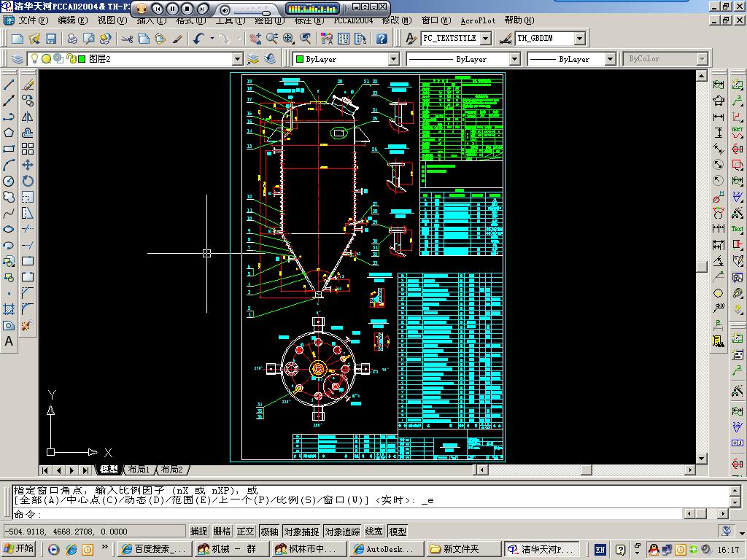Toggle 捕捉 snap mode in the status bar
This screenshot has height=560, width=747.
[x=198, y=532]
